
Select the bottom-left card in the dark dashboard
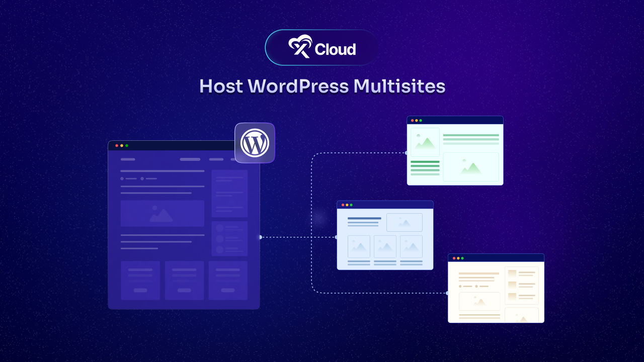(140, 281)
